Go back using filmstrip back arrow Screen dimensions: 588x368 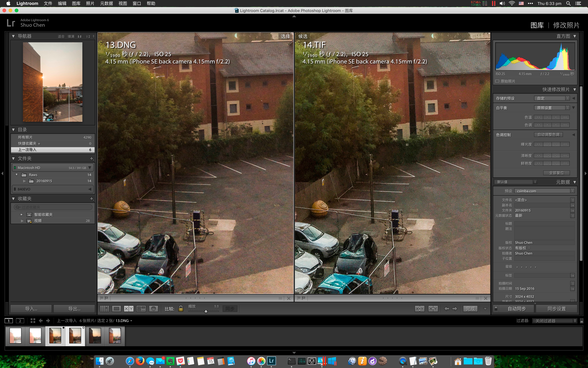pos(41,320)
